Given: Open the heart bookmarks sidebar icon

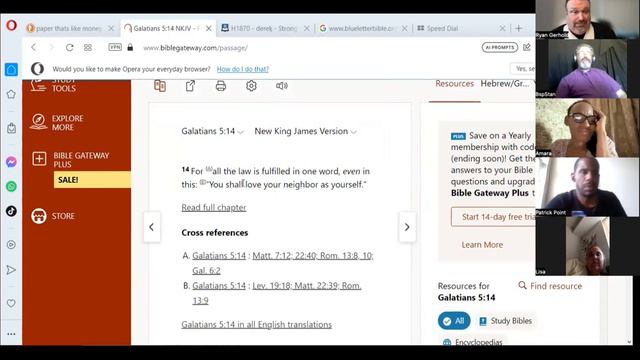Looking at the screenshot, I should (x=11, y=303).
